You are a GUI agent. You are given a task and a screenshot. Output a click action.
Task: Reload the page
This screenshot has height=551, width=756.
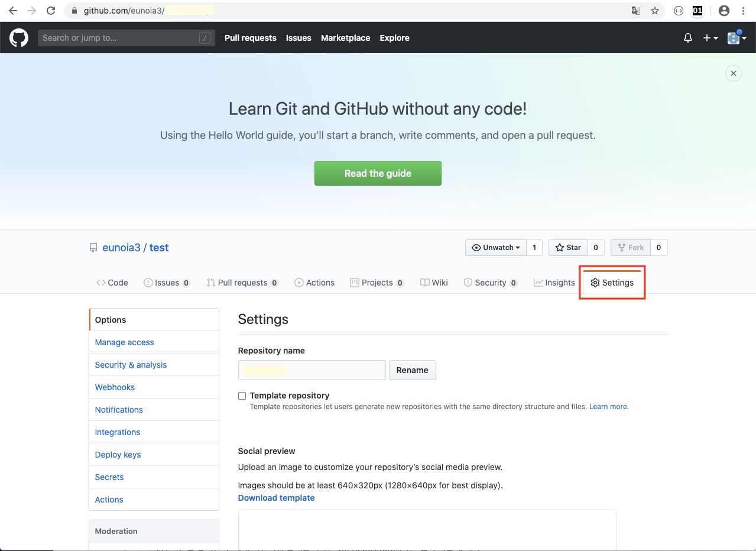pyautogui.click(x=51, y=11)
